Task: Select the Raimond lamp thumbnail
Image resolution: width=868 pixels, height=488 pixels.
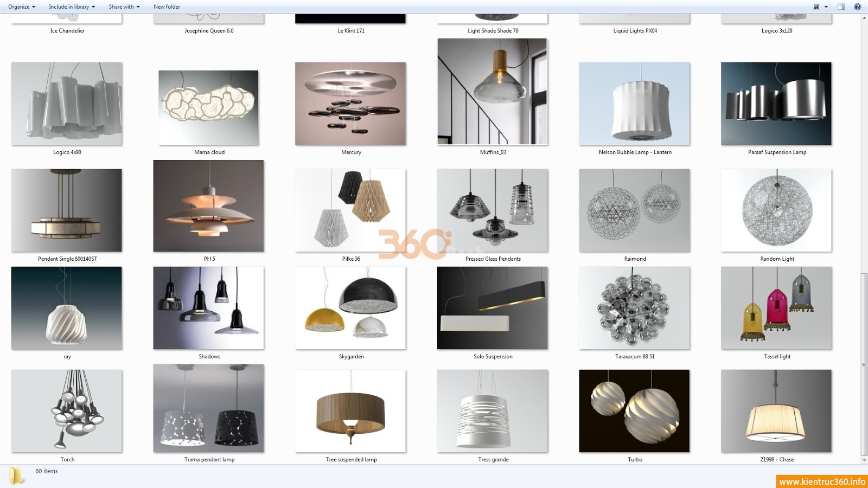Action: pyautogui.click(x=635, y=210)
